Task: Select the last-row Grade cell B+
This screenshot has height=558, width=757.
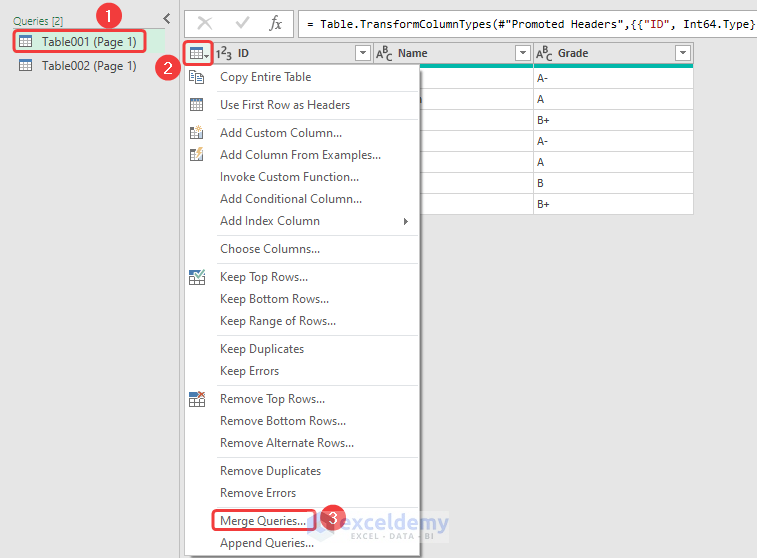Action: 613,204
